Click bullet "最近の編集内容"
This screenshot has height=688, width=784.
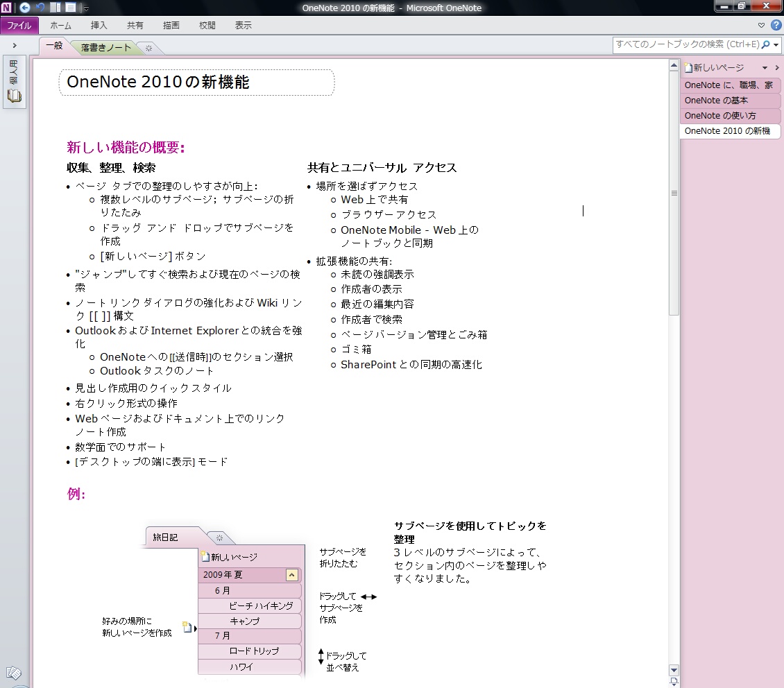[377, 304]
